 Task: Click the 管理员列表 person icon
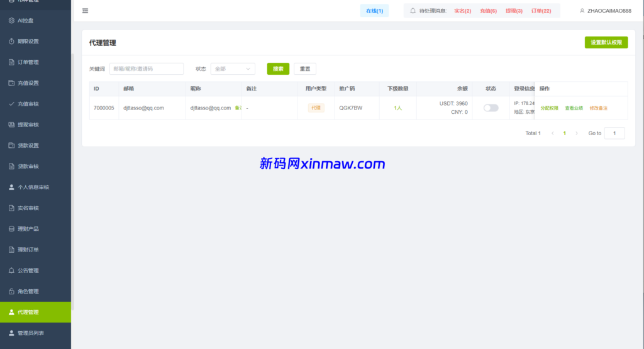click(x=11, y=333)
